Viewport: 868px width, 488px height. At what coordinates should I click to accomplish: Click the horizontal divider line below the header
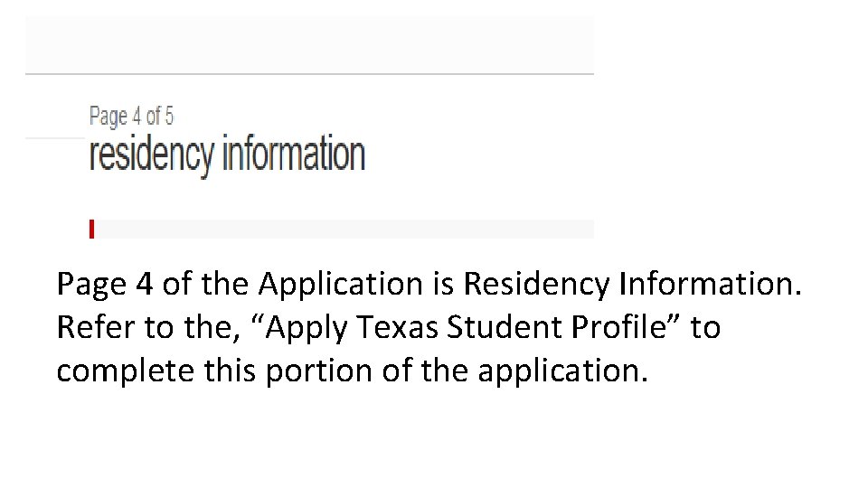(309, 73)
